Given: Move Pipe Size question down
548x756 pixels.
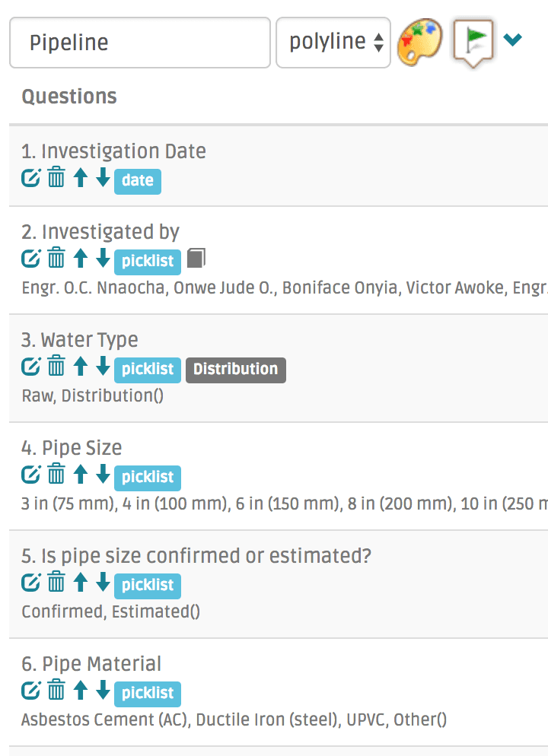Looking at the screenshot, I should [x=103, y=475].
